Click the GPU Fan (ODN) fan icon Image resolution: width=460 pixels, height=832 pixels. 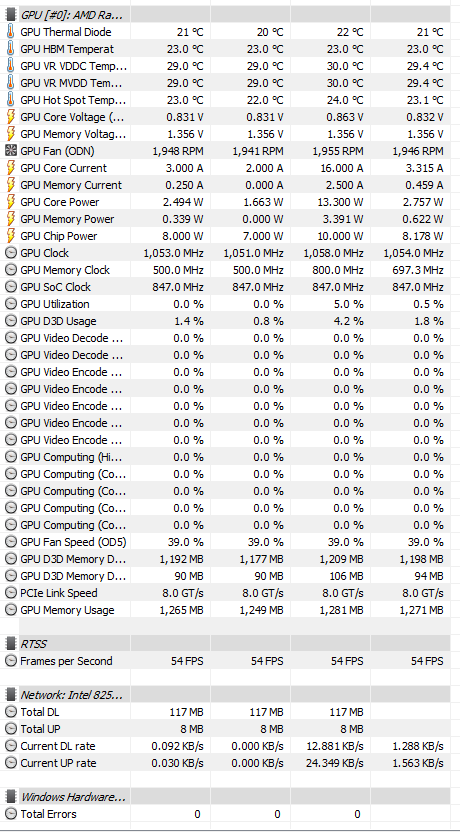[x=11, y=151]
